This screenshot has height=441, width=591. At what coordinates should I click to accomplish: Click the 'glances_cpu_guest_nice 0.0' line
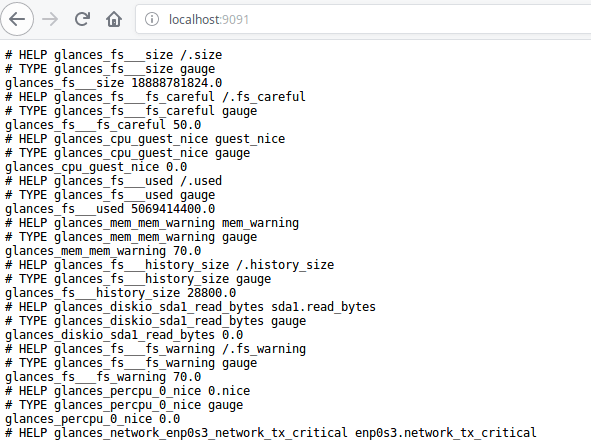point(96,167)
